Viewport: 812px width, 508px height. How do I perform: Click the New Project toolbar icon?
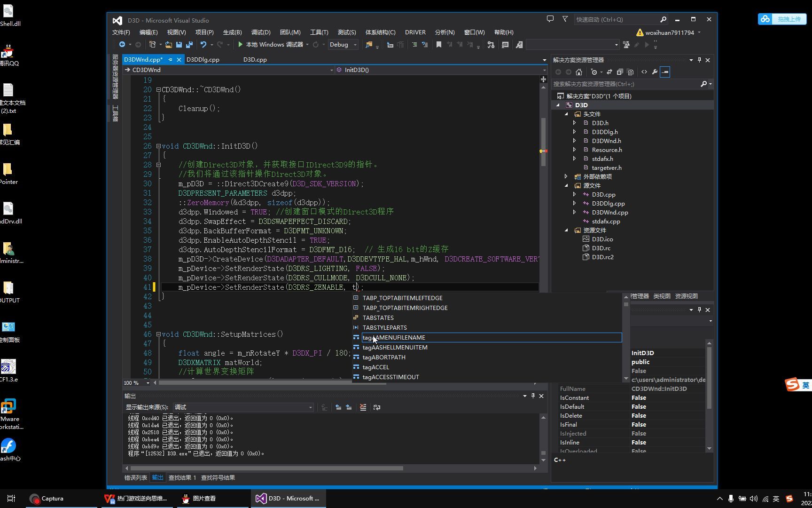(x=152, y=45)
